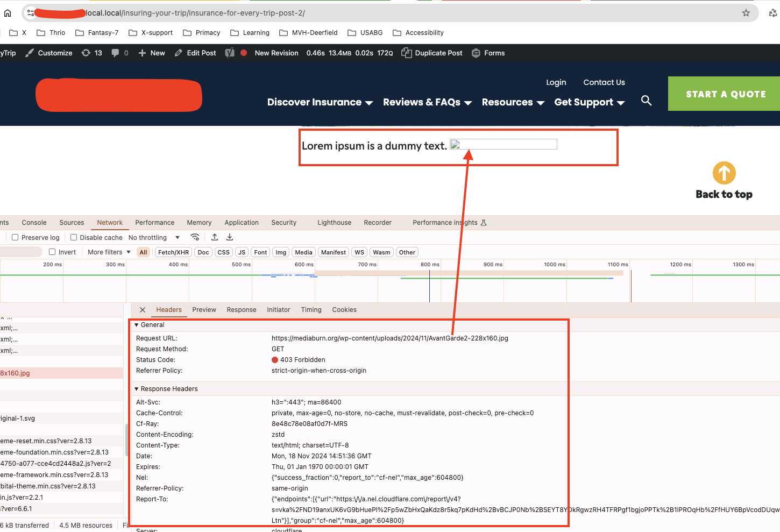
Task: Click the network filter input field
Action: 20,252
